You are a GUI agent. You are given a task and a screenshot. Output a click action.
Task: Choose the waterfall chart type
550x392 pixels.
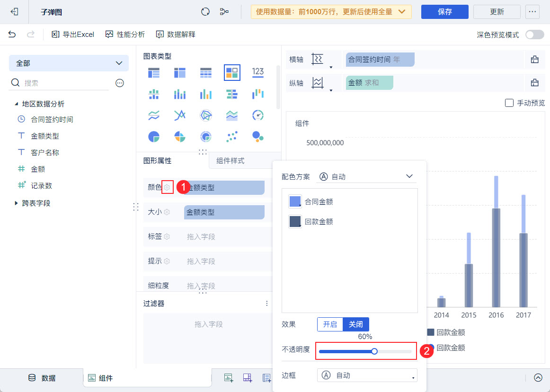pyautogui.click(x=258, y=94)
